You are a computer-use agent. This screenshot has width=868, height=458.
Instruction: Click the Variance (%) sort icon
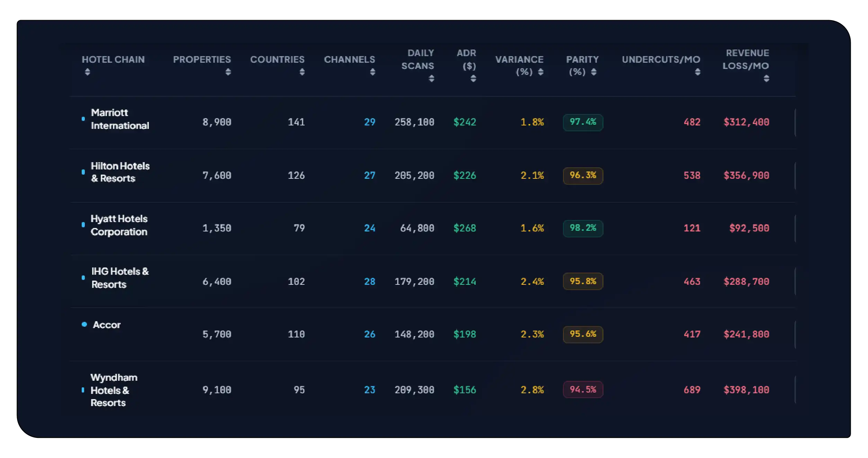coord(541,72)
